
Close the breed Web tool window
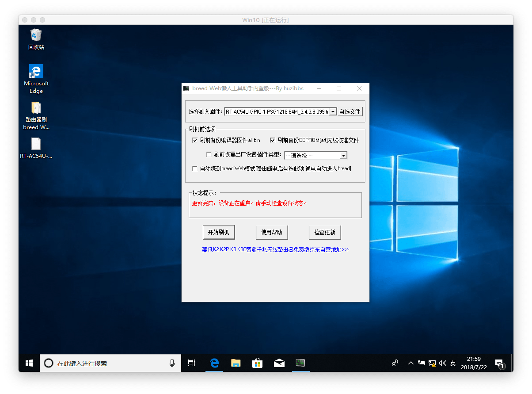tap(359, 88)
